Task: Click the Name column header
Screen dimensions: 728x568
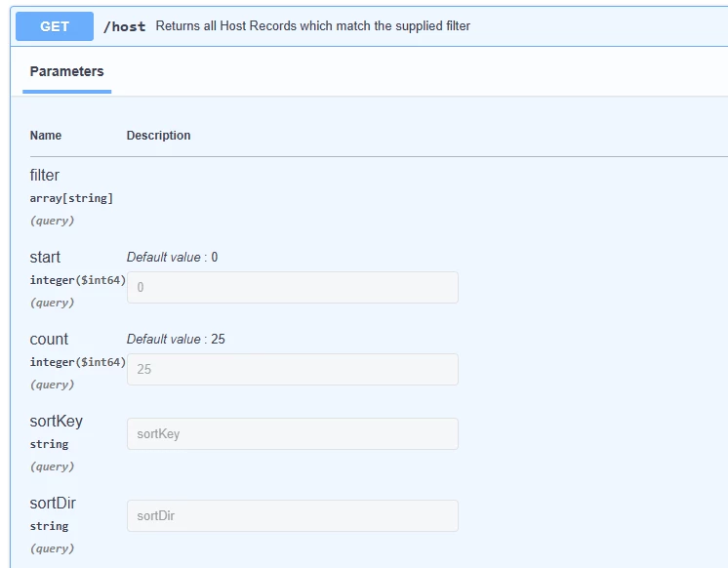Action: click(46, 135)
